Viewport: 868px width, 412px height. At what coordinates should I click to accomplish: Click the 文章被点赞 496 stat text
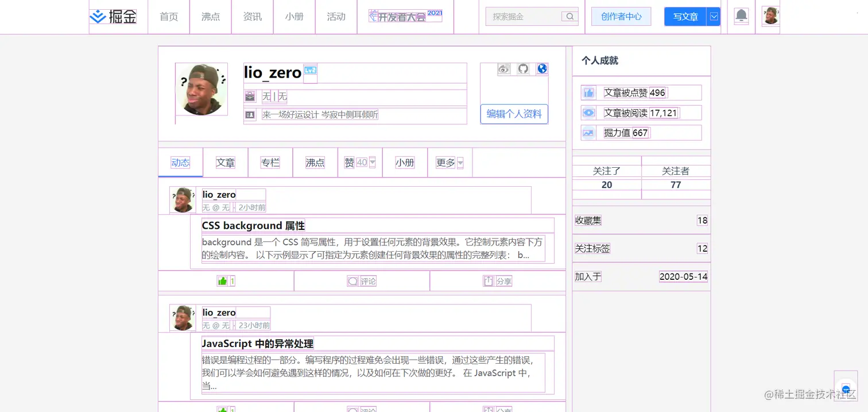coord(635,93)
